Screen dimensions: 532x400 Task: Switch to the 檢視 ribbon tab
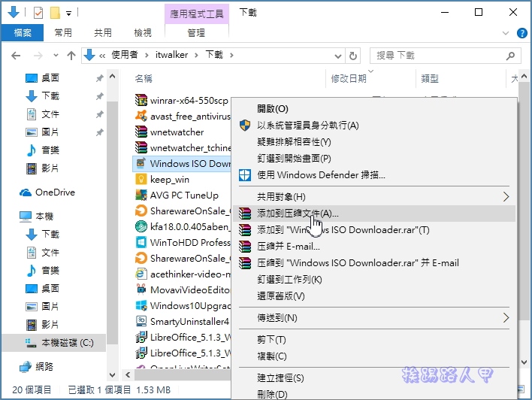pos(143,33)
